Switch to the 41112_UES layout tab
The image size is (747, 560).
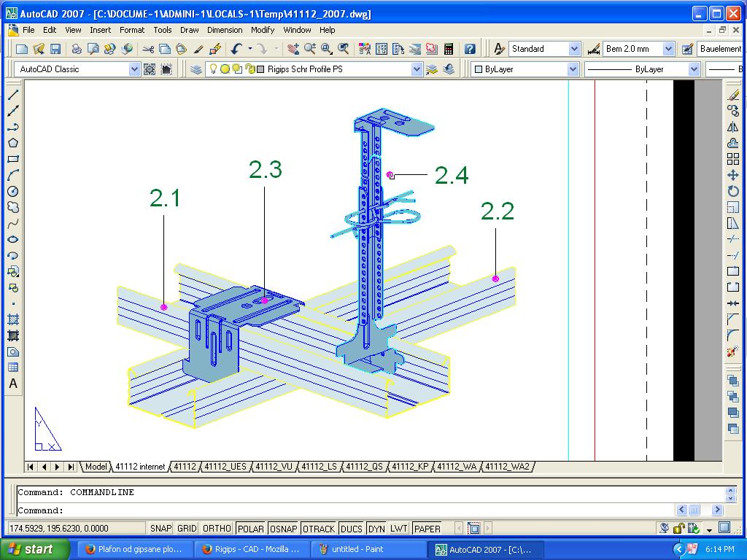point(225,467)
